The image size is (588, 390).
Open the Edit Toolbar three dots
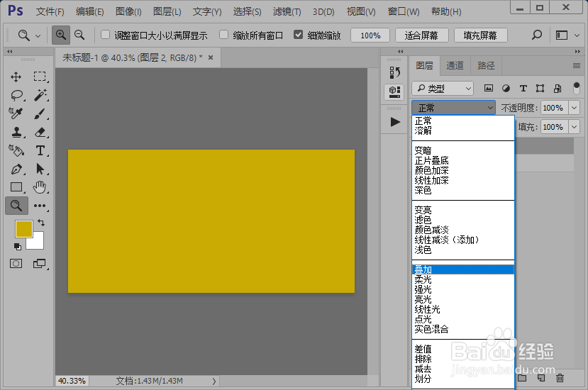tap(40, 206)
